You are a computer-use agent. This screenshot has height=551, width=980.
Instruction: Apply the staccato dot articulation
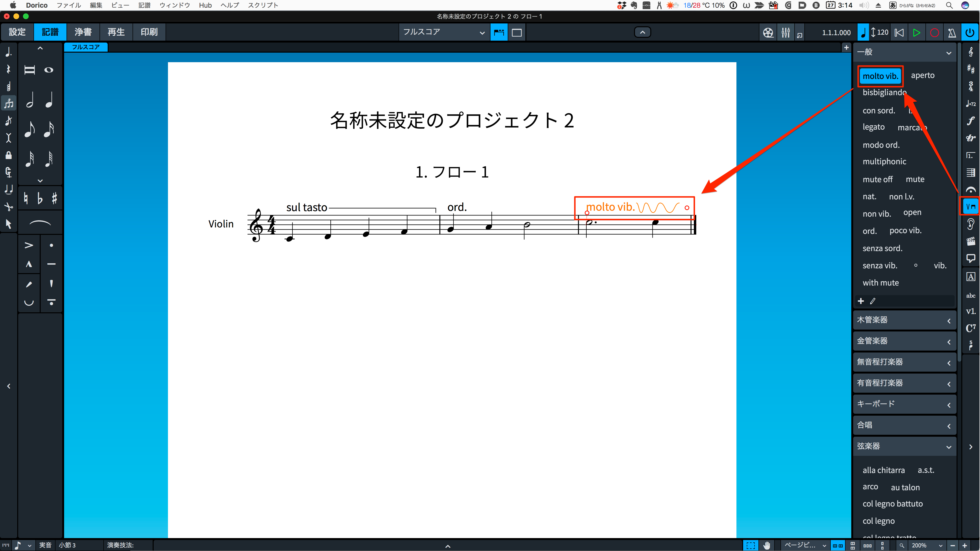(51, 245)
